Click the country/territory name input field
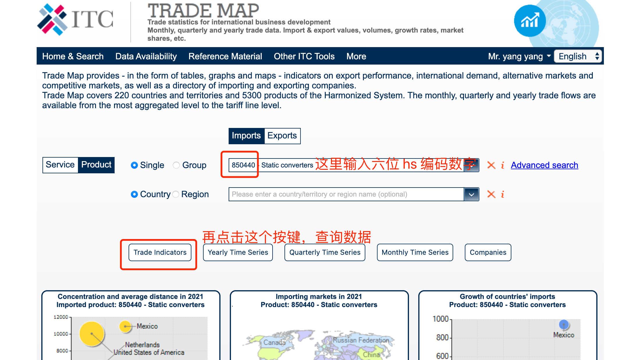 click(346, 194)
